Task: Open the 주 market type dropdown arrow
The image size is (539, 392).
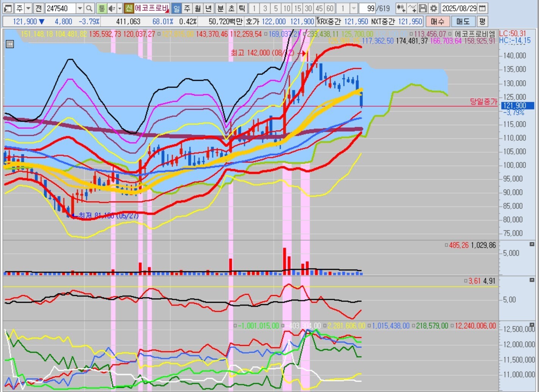Action: [x=28, y=8]
